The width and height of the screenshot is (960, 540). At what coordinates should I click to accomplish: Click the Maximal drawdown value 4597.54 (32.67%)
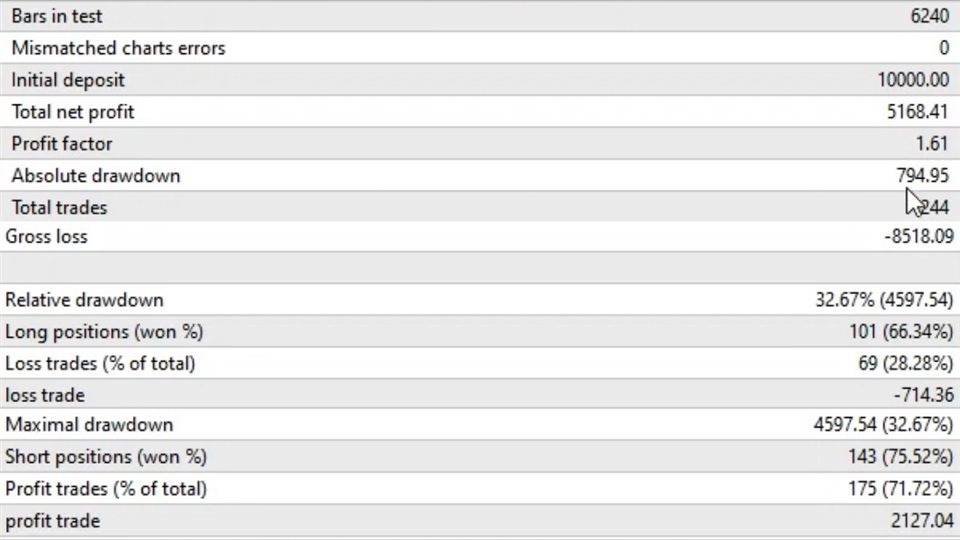(883, 424)
